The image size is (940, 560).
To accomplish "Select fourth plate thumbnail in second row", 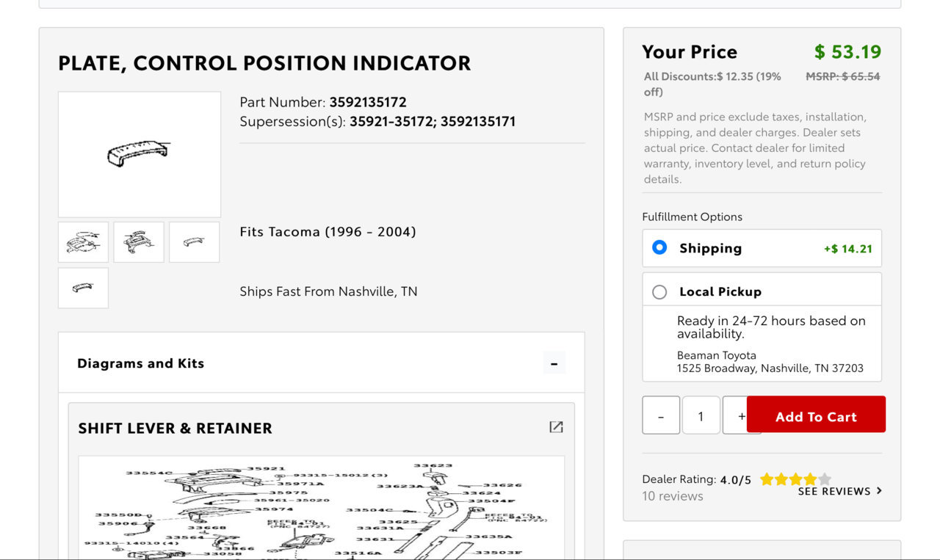I will pos(83,288).
